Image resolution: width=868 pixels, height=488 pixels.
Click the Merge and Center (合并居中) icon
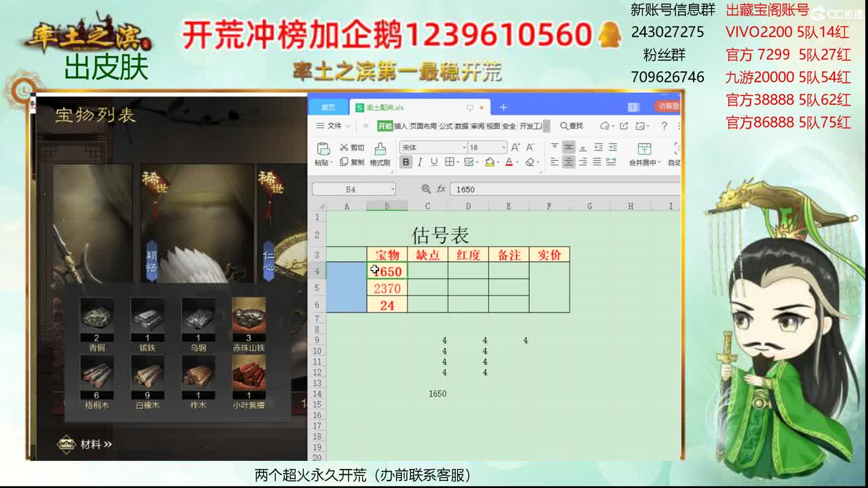click(644, 148)
